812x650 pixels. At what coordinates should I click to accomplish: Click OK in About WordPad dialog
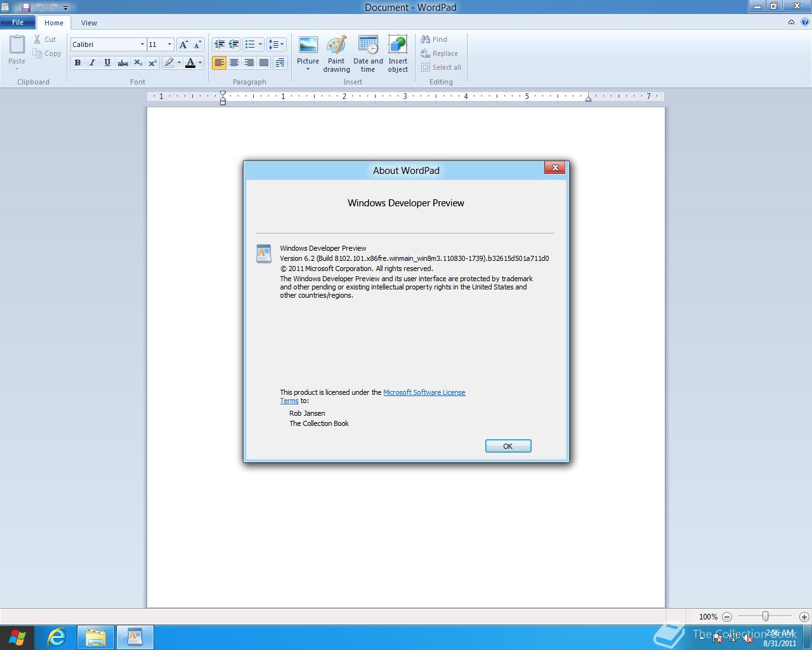(x=508, y=446)
